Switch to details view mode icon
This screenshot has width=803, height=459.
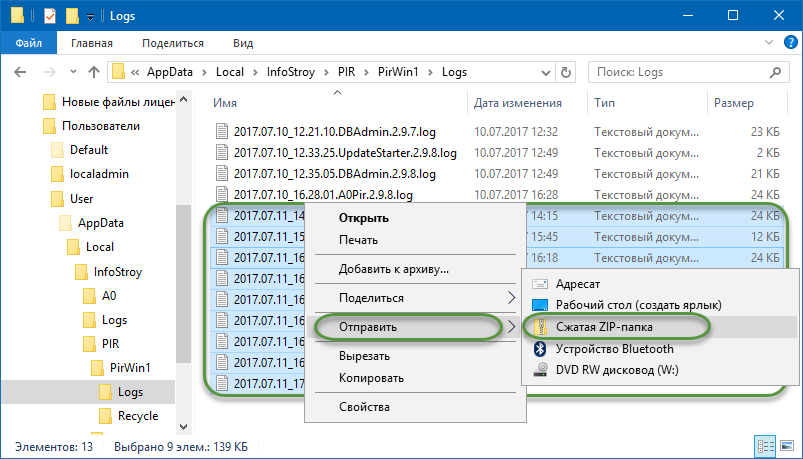coord(766,446)
